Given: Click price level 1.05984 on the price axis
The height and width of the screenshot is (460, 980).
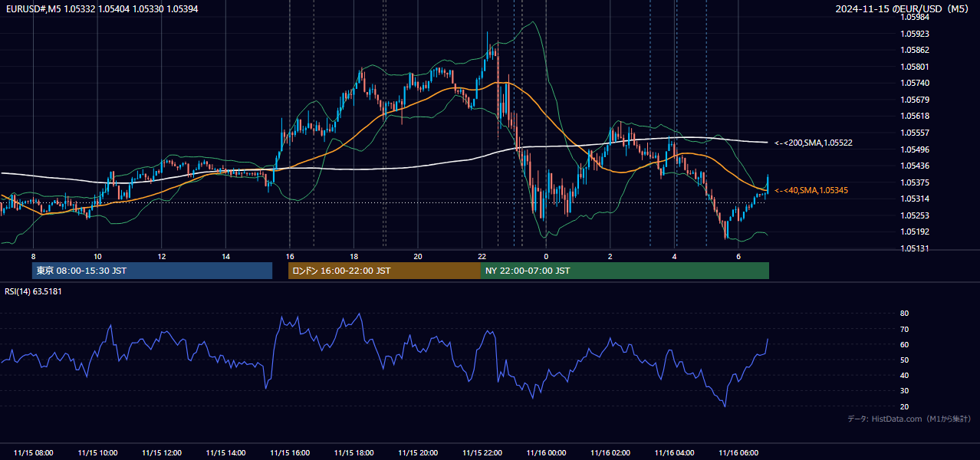Looking at the screenshot, I should [915, 17].
